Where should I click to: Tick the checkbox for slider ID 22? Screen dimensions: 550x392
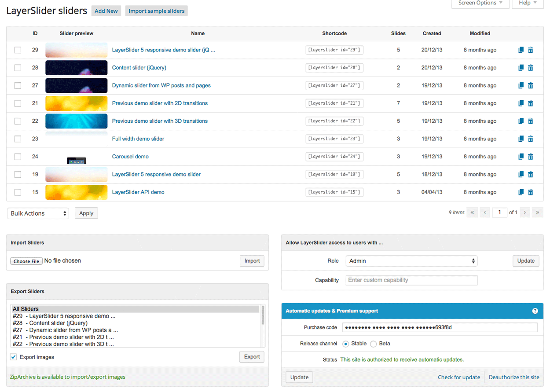click(18, 121)
